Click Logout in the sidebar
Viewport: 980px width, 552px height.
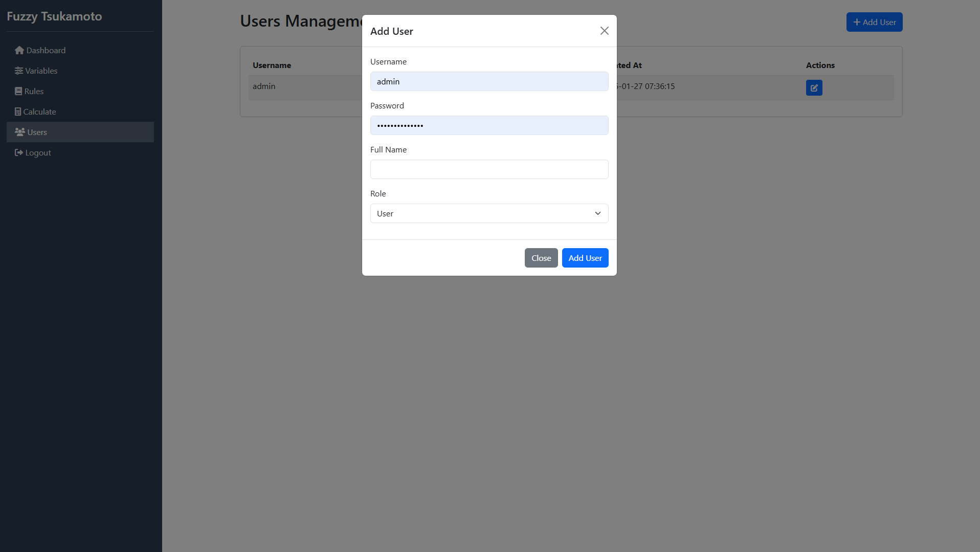point(80,152)
